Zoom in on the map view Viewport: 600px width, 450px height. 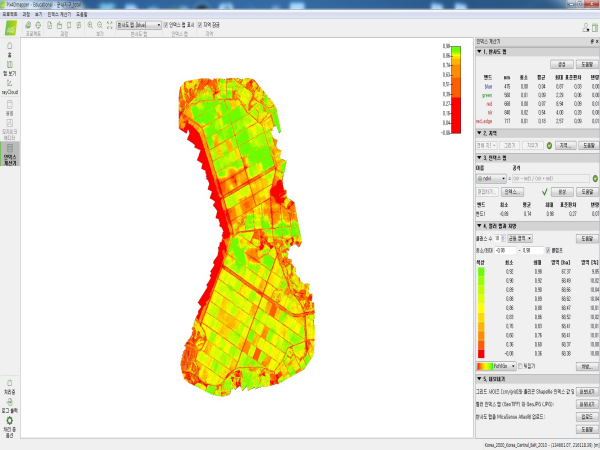90,25
